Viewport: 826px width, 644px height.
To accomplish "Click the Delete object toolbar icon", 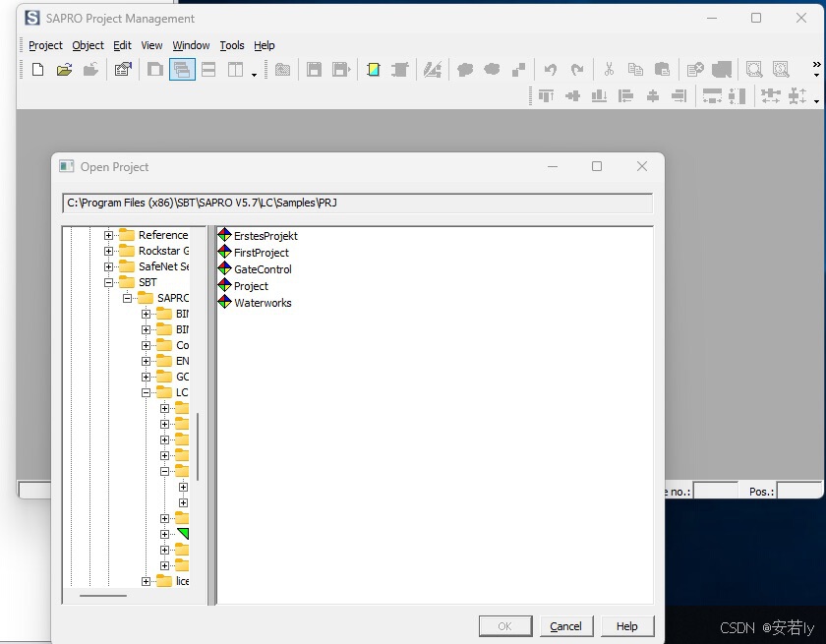I will (x=695, y=70).
